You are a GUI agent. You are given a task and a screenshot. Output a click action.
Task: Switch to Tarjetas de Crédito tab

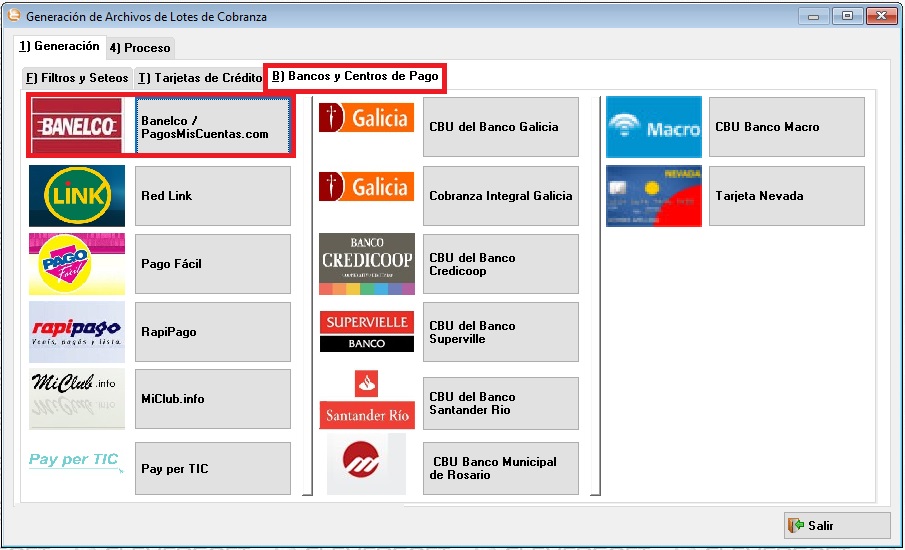(x=200, y=78)
